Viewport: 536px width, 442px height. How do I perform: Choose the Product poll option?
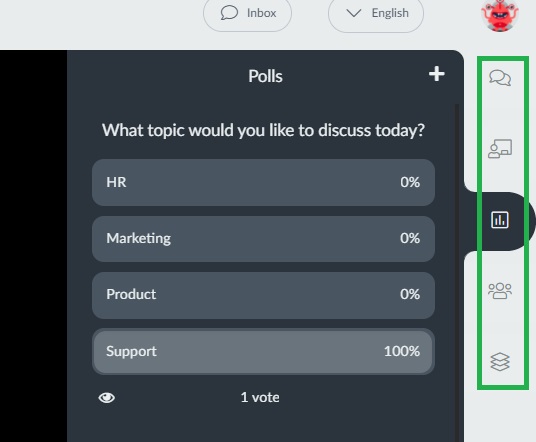263,295
